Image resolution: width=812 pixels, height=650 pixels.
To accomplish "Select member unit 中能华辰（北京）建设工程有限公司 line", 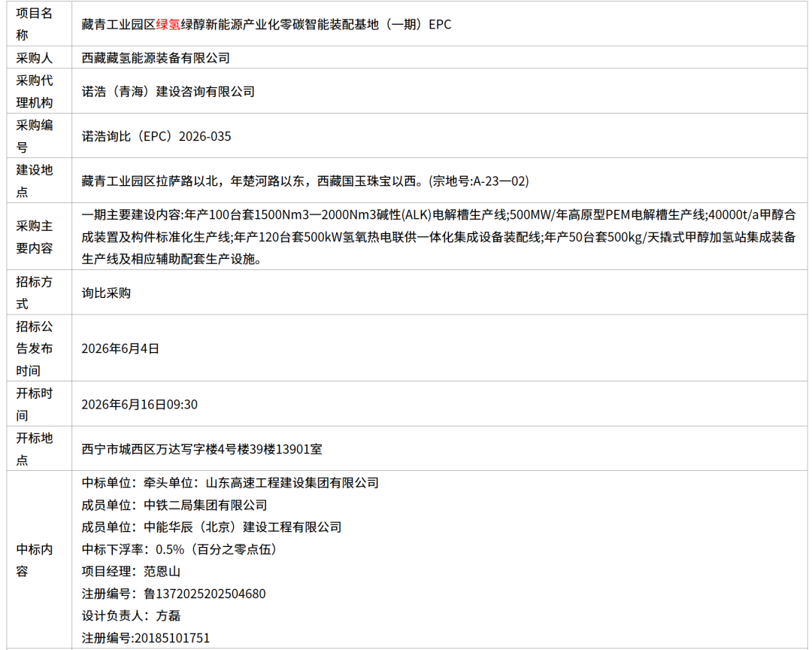I will coord(211,527).
